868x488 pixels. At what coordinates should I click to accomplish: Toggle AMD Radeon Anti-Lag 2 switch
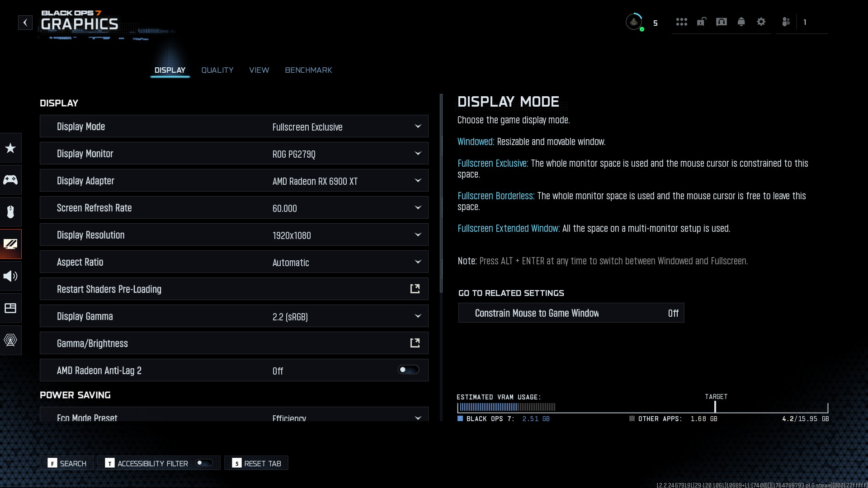pos(408,370)
